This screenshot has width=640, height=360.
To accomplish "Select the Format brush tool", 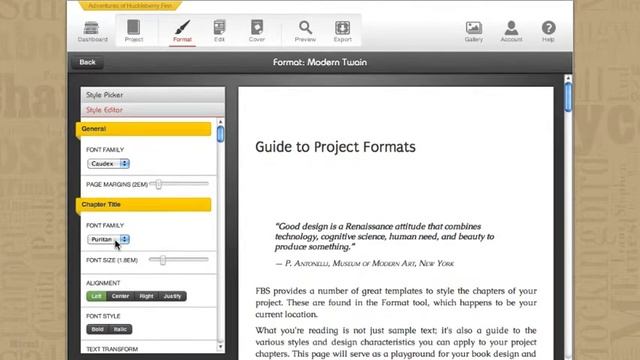I will 182,31.
